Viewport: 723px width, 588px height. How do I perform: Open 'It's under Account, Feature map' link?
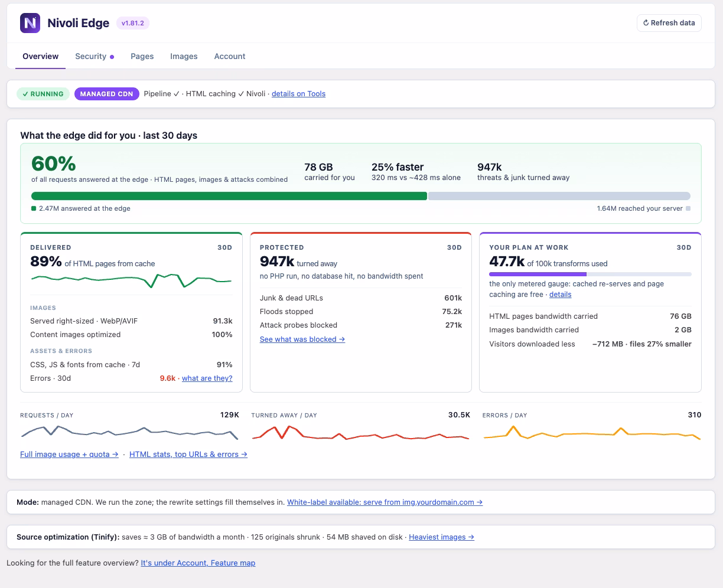[x=198, y=563]
